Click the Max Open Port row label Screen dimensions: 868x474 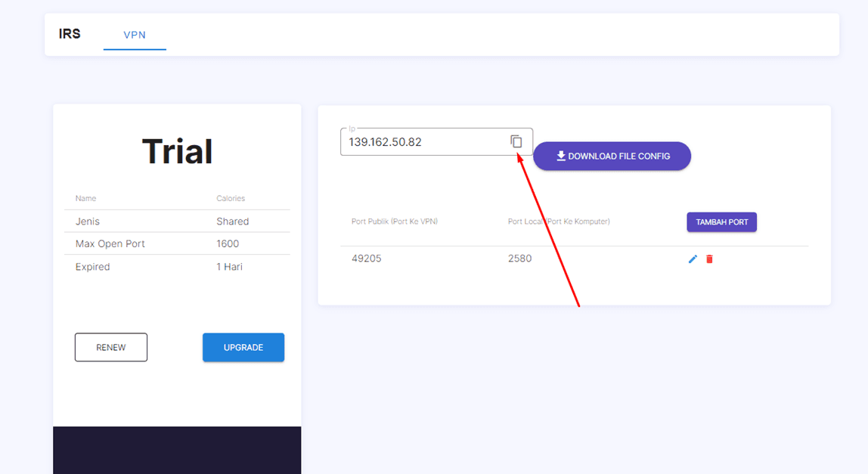[110, 244]
